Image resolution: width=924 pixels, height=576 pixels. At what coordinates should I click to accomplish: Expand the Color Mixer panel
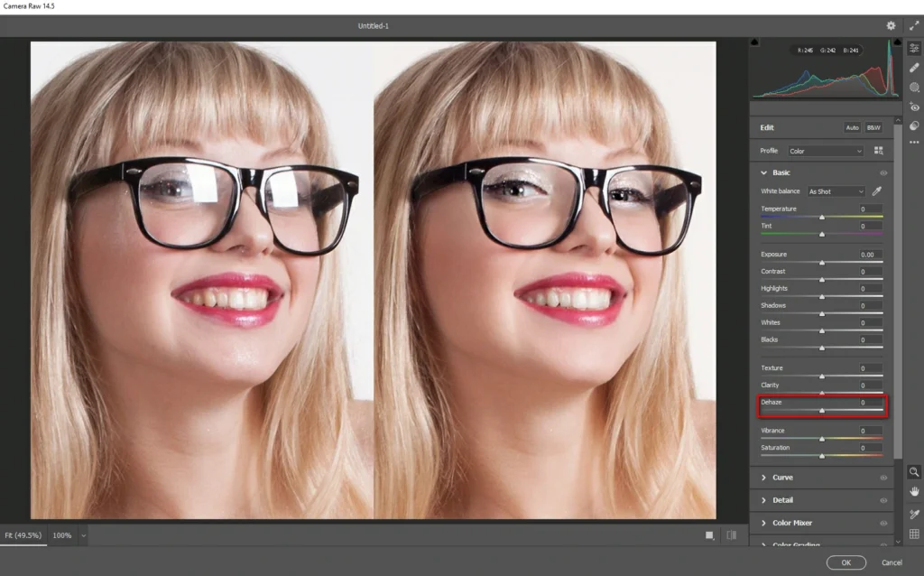763,523
